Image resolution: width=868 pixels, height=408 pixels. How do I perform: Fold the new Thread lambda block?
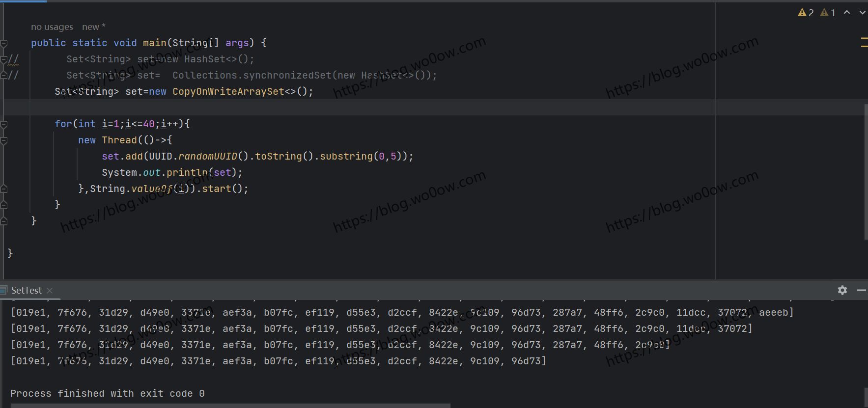click(4, 140)
